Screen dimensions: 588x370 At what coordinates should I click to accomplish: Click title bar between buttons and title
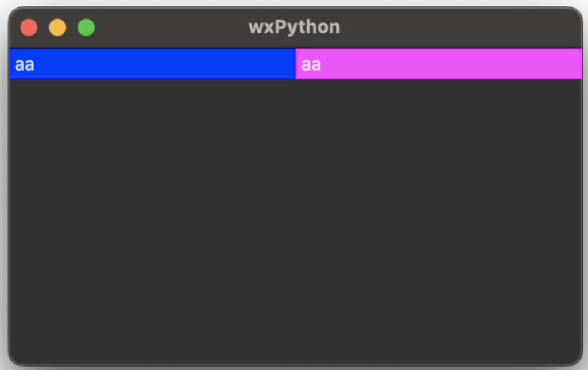tap(172, 28)
